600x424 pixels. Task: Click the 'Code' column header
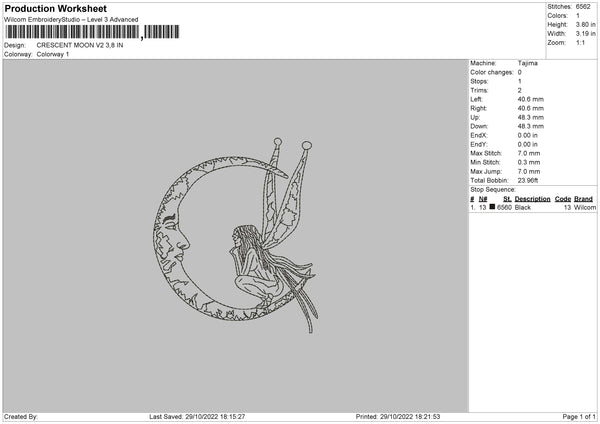pyautogui.click(x=563, y=199)
